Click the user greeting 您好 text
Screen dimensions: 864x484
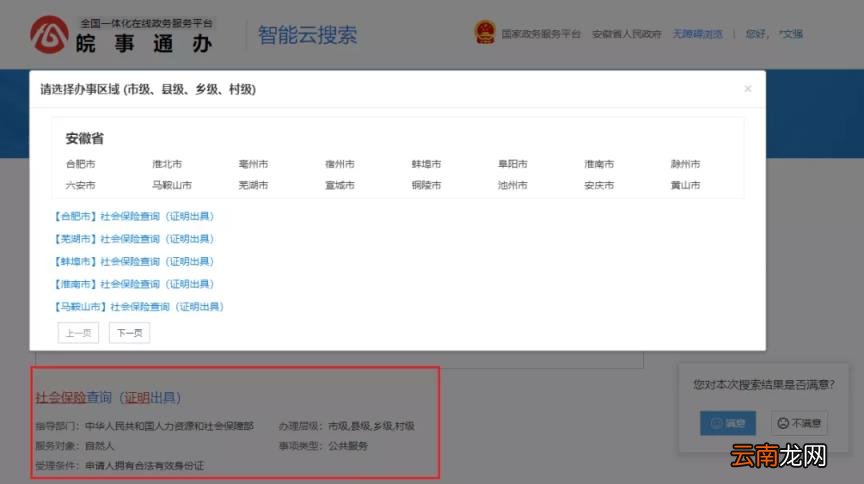pos(774,34)
